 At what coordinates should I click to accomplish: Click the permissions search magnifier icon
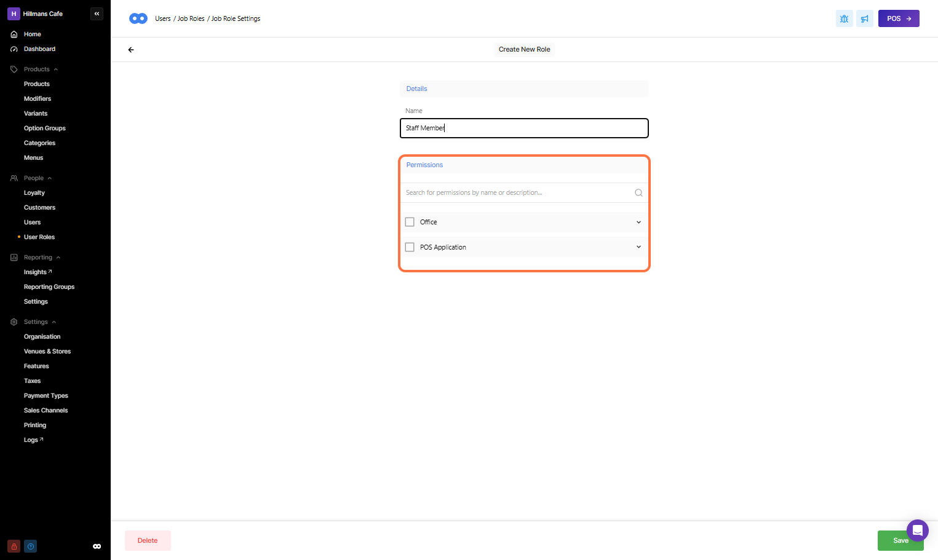(x=638, y=193)
